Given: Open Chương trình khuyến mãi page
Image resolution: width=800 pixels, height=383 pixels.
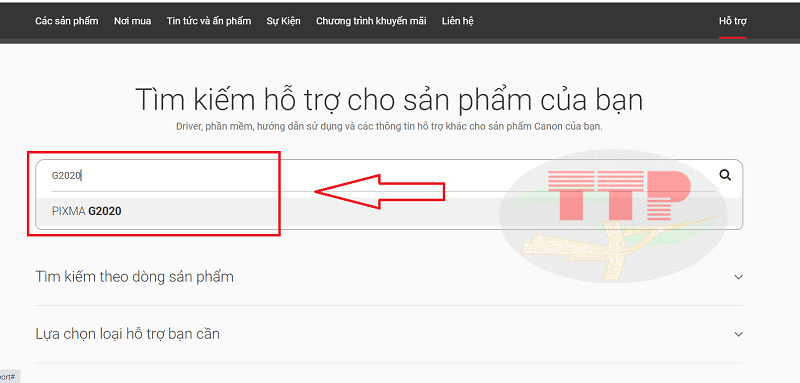Looking at the screenshot, I should [x=371, y=21].
